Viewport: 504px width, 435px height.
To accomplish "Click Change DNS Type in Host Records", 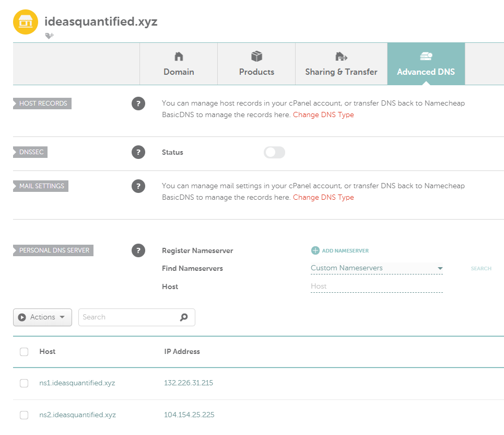I will pos(323,115).
